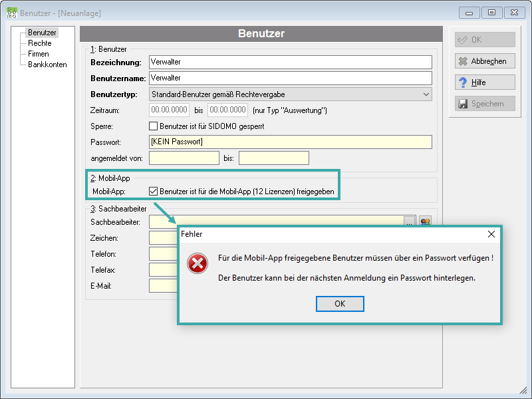Close the Fehler dialog with X

pyautogui.click(x=491, y=234)
